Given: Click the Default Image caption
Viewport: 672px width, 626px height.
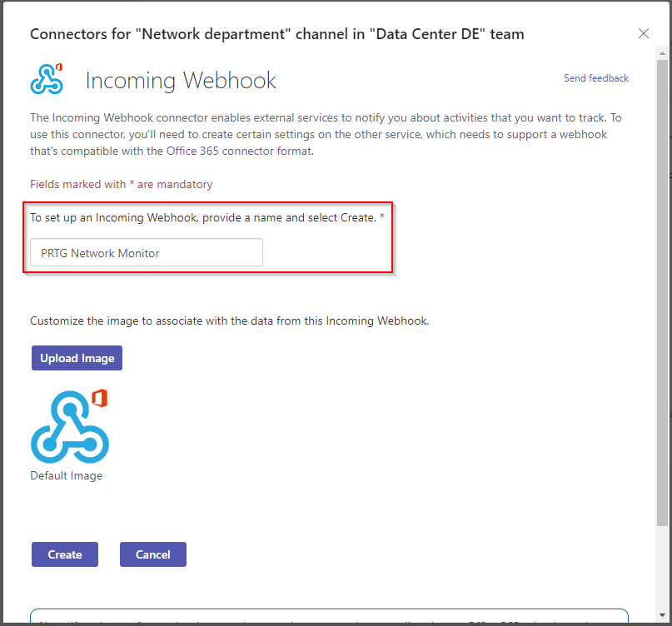Looking at the screenshot, I should [67, 475].
